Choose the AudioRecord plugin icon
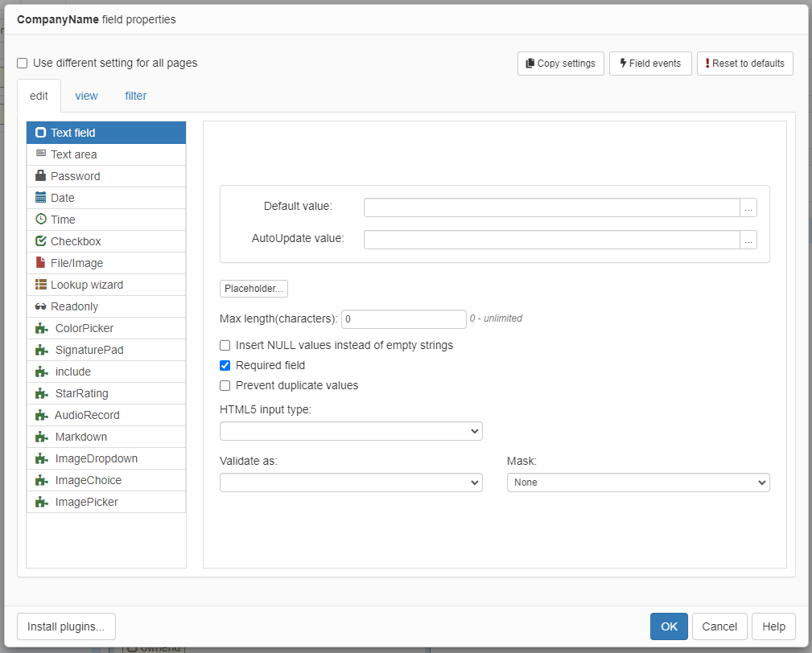812x653 pixels. [x=41, y=415]
